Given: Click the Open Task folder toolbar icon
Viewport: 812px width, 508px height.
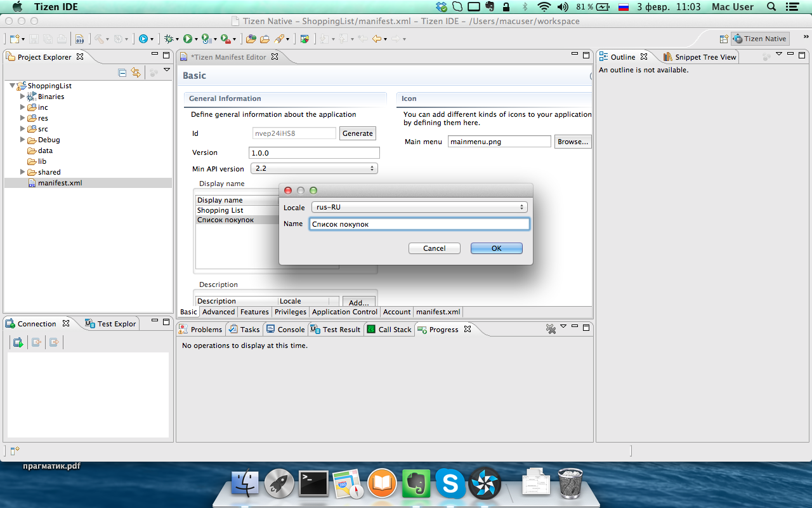Looking at the screenshot, I should [265, 39].
